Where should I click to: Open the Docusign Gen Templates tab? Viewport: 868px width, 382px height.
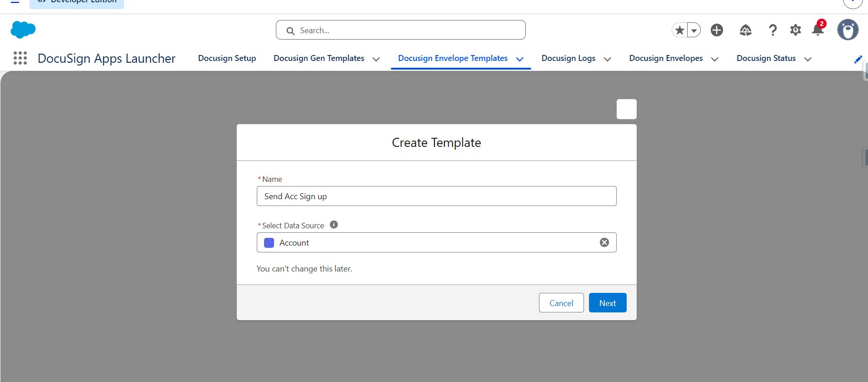click(319, 58)
